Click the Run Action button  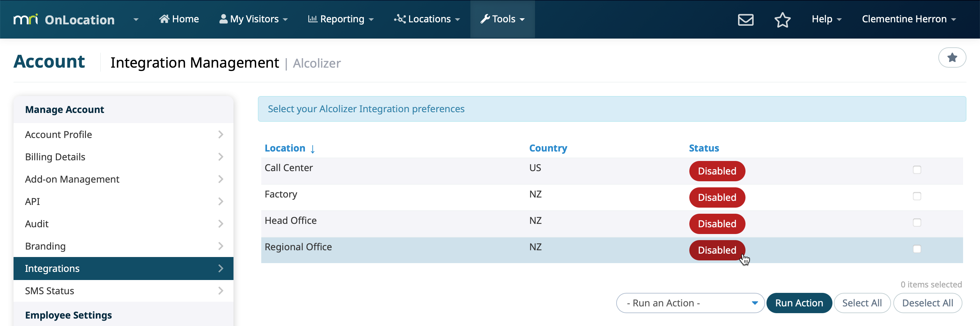[799, 303]
